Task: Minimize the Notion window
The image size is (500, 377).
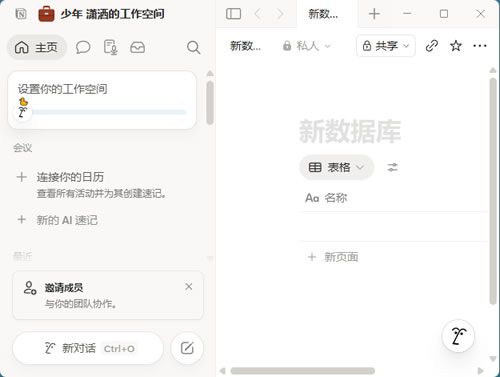Action: tap(407, 14)
